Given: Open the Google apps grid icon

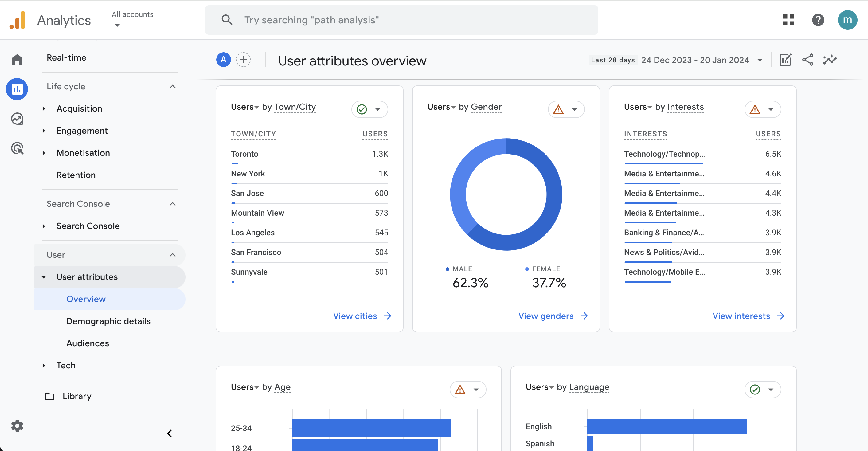Looking at the screenshot, I should click(788, 20).
